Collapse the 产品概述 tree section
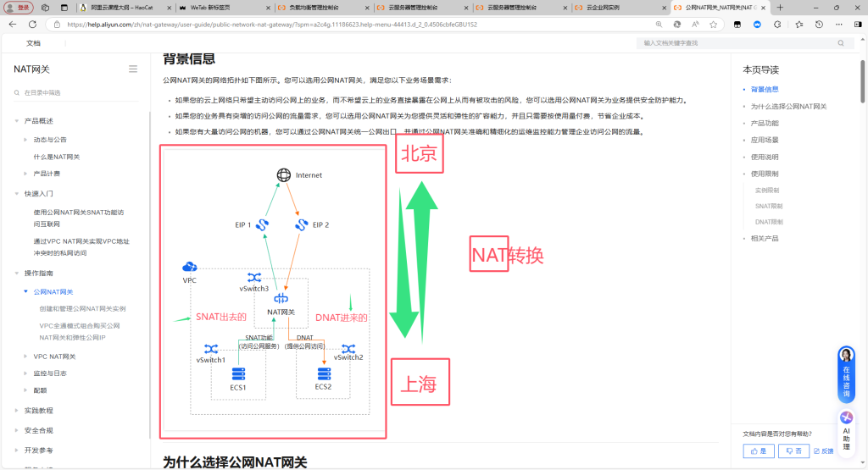The height and width of the screenshot is (470, 868). click(16, 120)
